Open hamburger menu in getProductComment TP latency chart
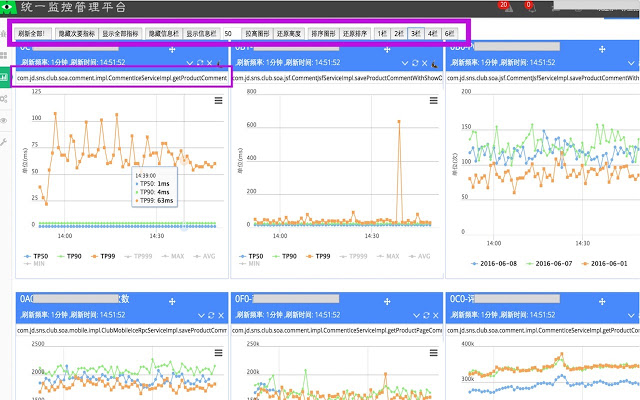The width and height of the screenshot is (640, 400). click(x=218, y=100)
